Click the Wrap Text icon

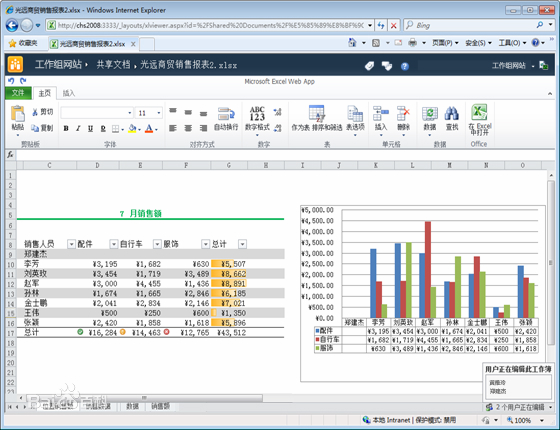(x=226, y=114)
